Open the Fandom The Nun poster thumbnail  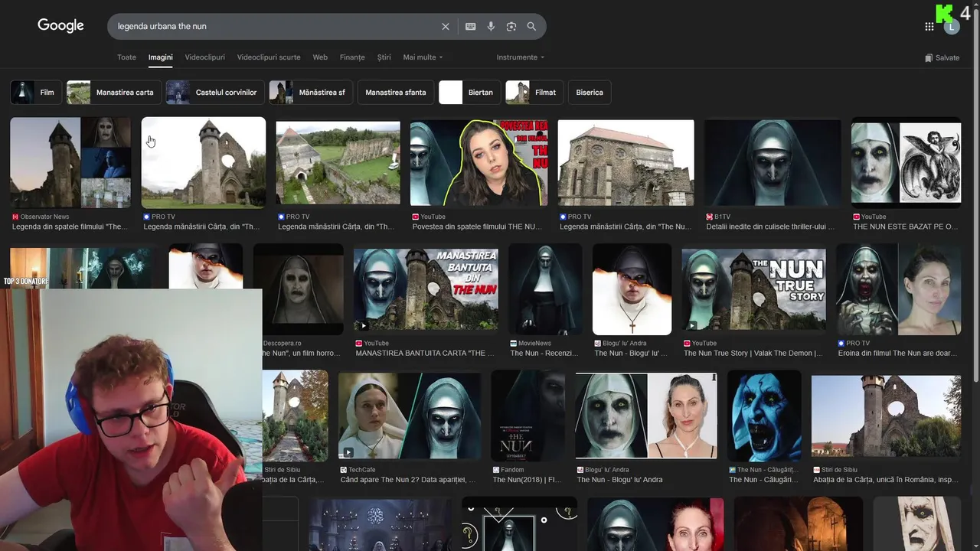click(x=528, y=416)
